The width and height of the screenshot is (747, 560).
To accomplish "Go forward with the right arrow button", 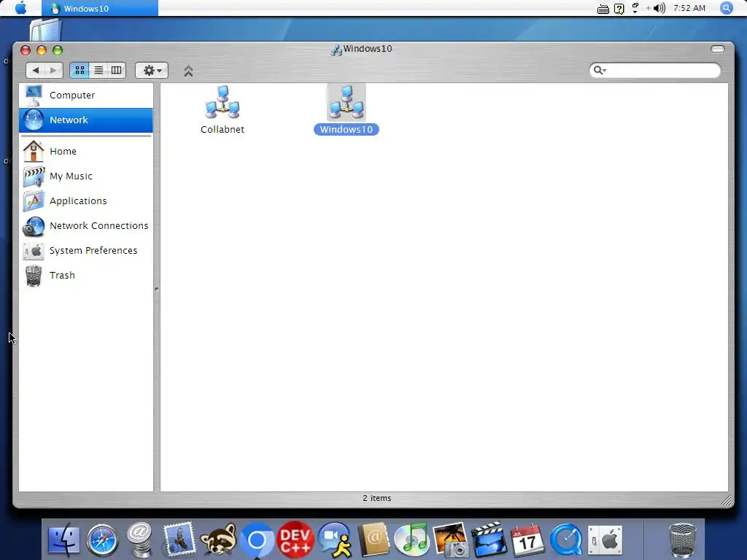I will tap(54, 71).
